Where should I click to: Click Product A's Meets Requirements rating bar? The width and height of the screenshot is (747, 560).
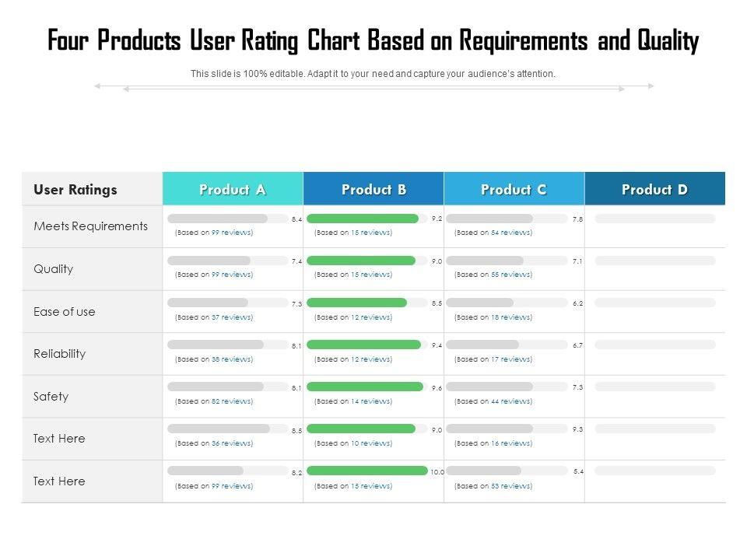(218, 219)
